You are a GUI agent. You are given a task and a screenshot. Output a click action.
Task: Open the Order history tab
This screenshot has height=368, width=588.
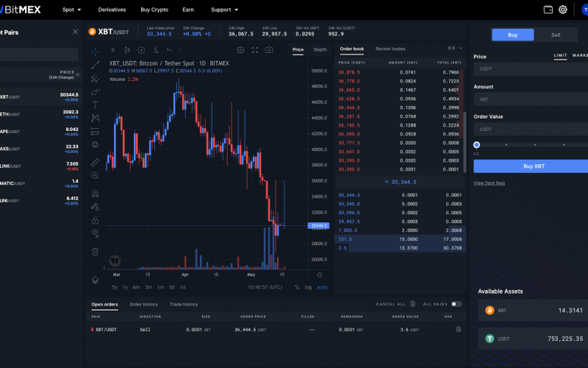pyautogui.click(x=143, y=305)
